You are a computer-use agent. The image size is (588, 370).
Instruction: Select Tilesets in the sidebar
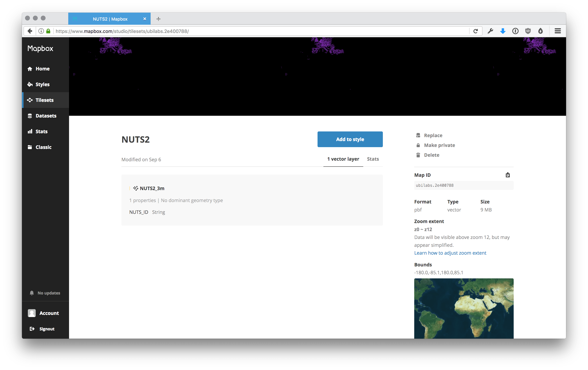46,100
